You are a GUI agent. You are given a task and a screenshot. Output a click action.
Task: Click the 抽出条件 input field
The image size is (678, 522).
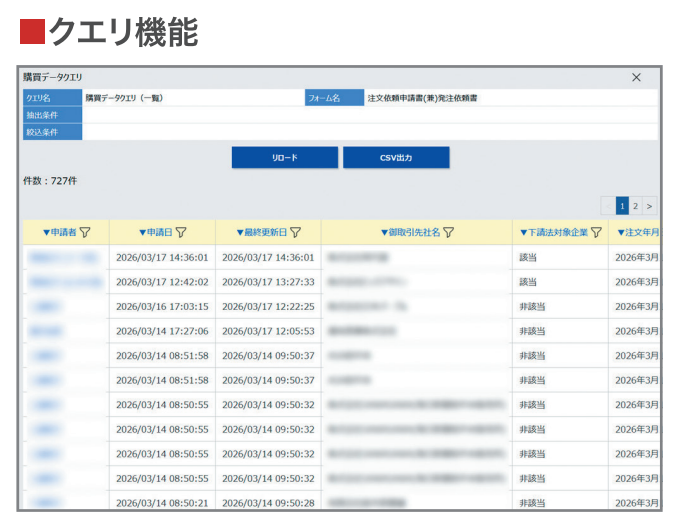(x=370, y=115)
